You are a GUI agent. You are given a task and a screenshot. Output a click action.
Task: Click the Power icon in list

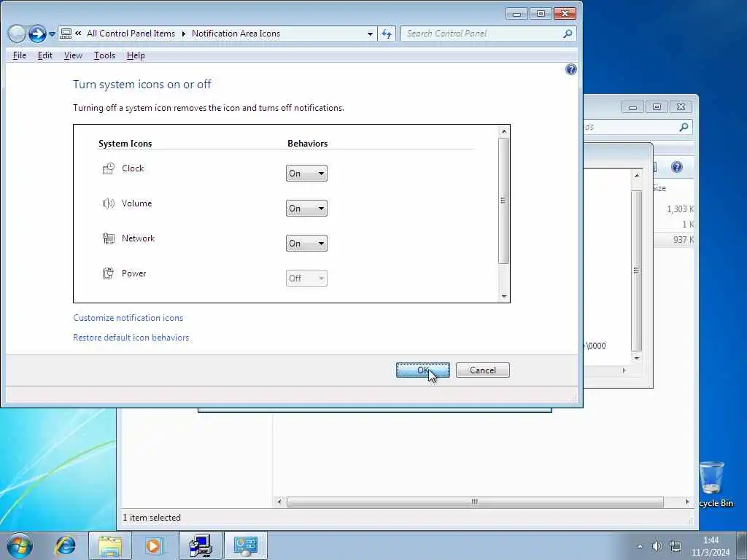(108, 273)
